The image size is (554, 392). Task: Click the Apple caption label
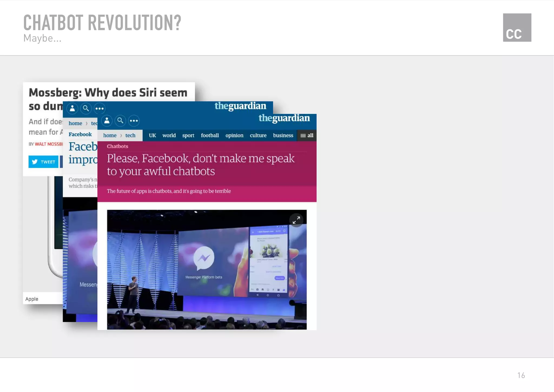coord(32,299)
